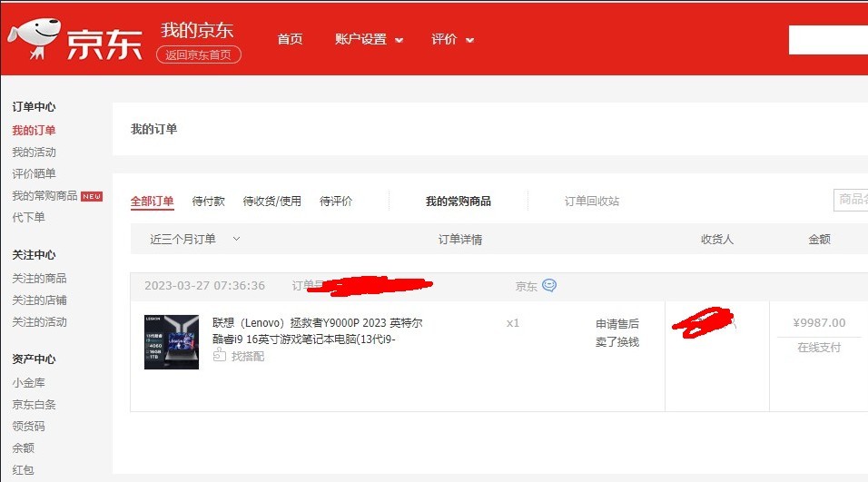This screenshot has width=868, height=482.
Task: Open 京东白条 sidebar link
Action: (x=34, y=405)
